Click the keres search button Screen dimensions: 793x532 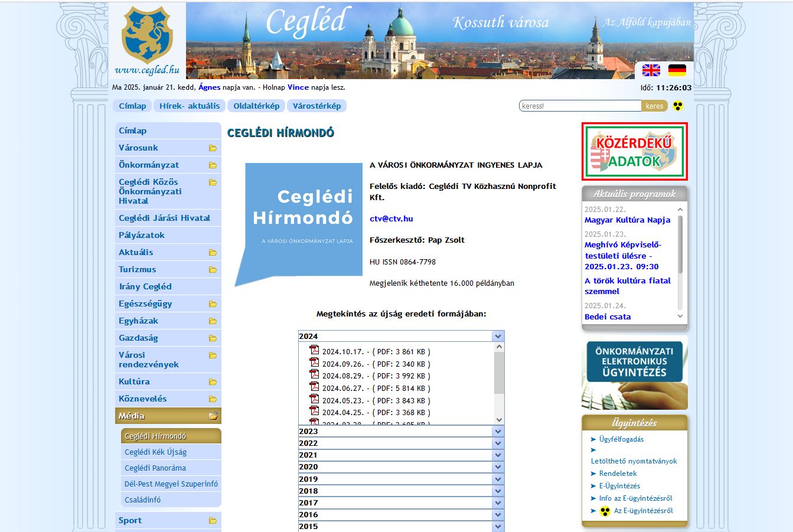[x=654, y=106]
